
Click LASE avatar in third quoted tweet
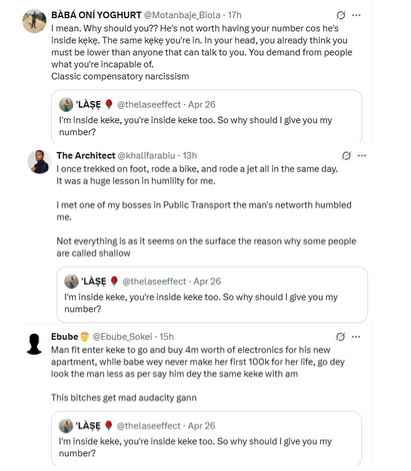click(x=66, y=426)
